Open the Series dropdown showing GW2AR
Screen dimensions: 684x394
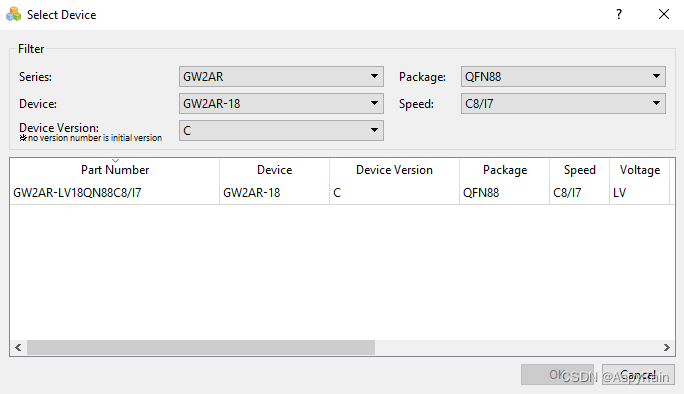tap(281, 77)
